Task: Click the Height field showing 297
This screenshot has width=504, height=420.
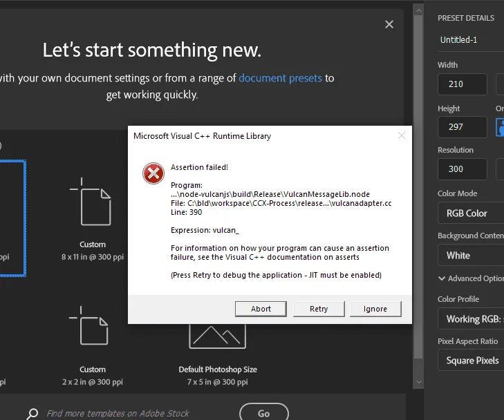Action: tap(463, 127)
